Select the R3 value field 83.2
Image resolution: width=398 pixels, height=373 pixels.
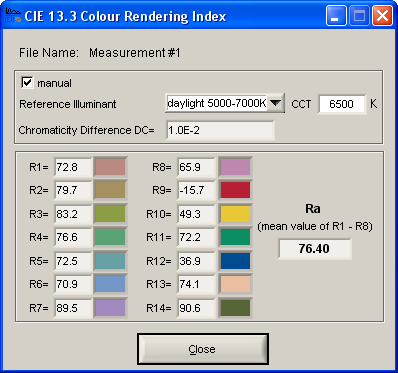click(73, 214)
